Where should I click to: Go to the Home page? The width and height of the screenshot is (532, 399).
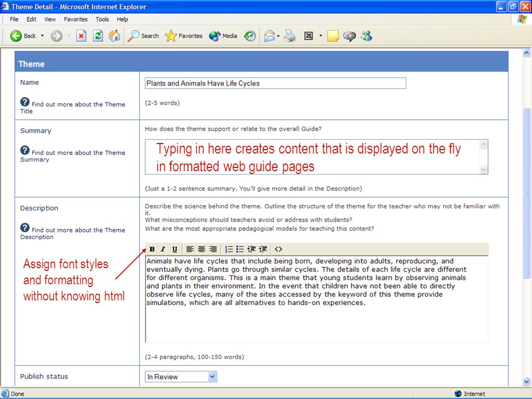114,35
